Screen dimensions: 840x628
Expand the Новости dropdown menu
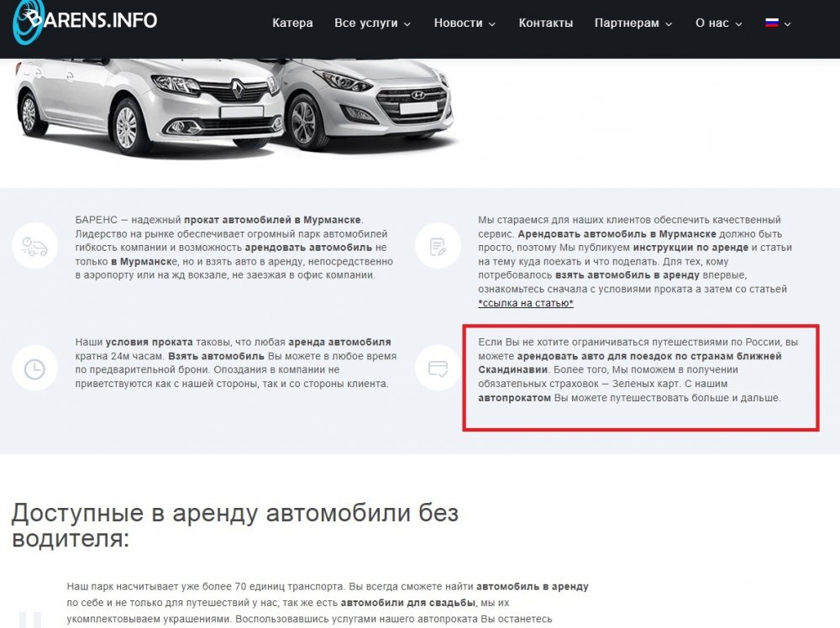pos(465,23)
